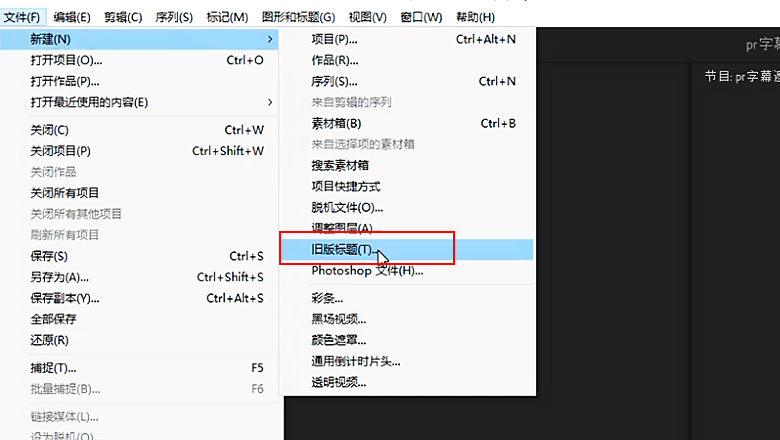Image resolution: width=780 pixels, height=440 pixels.
Task: Click the 节目: pr字幕 panel tab
Action: click(742, 76)
